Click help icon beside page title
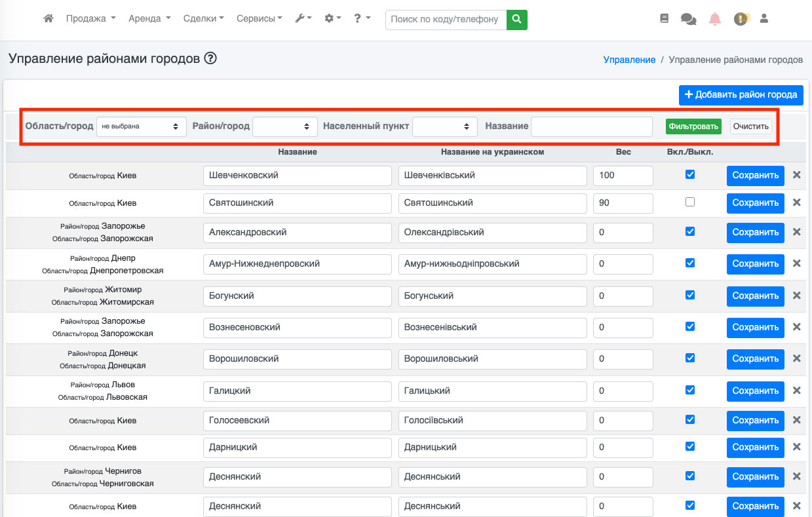This screenshot has height=517, width=812. pos(210,58)
